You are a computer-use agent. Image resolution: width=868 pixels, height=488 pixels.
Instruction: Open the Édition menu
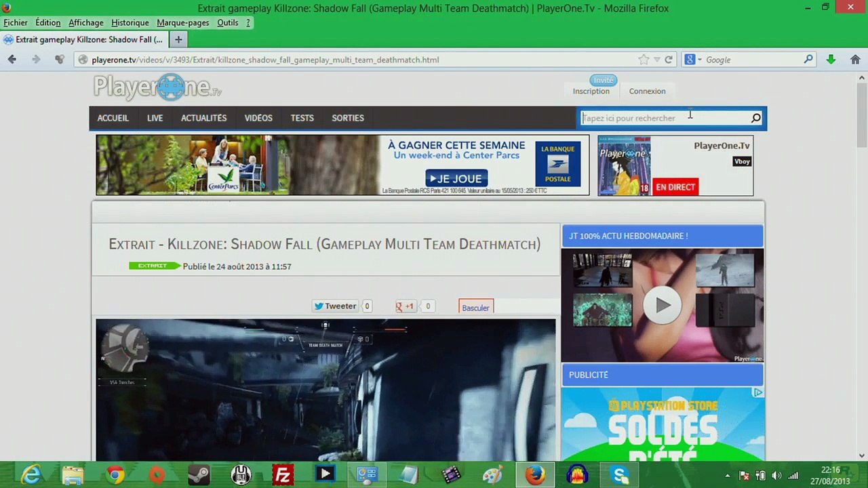[47, 22]
